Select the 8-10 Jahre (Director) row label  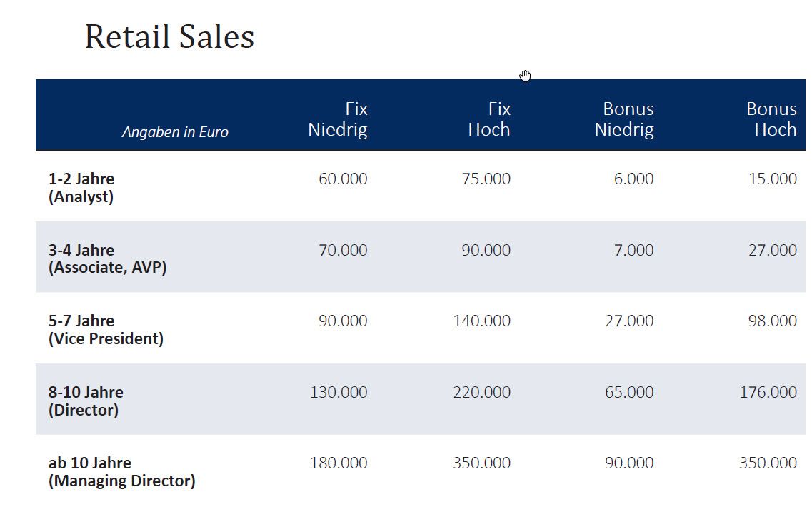point(86,401)
